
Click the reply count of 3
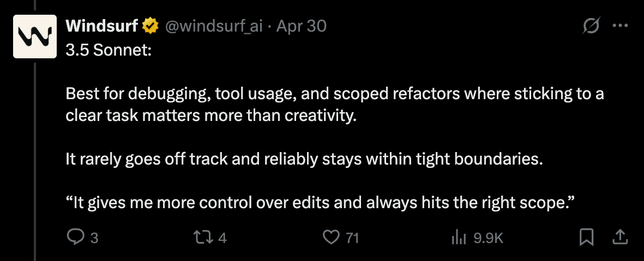(94, 238)
